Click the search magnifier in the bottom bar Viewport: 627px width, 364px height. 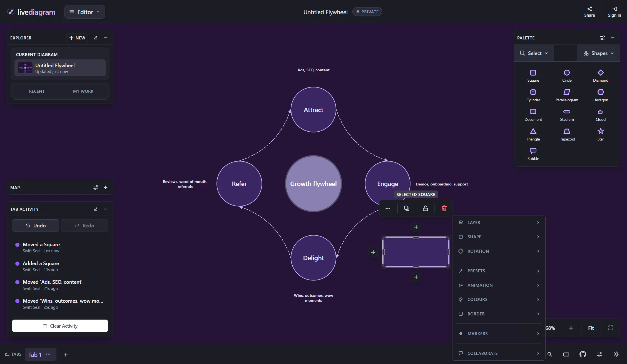tap(549, 354)
